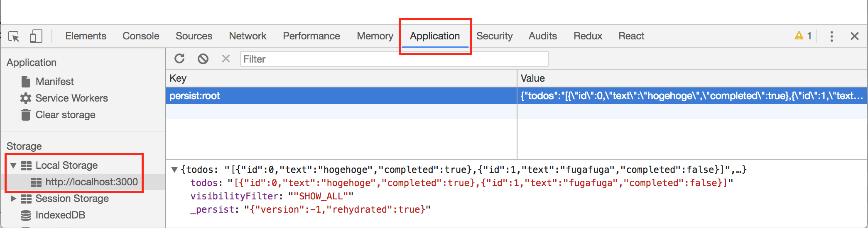Image resolution: width=868 pixels, height=228 pixels.
Task: Open the DevTools three-dot menu
Action: (x=831, y=36)
